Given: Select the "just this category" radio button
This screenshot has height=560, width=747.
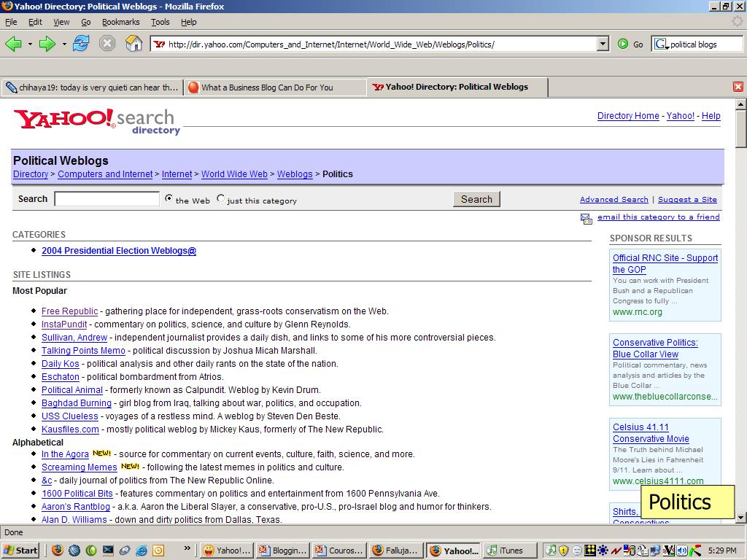Looking at the screenshot, I should pyautogui.click(x=220, y=198).
